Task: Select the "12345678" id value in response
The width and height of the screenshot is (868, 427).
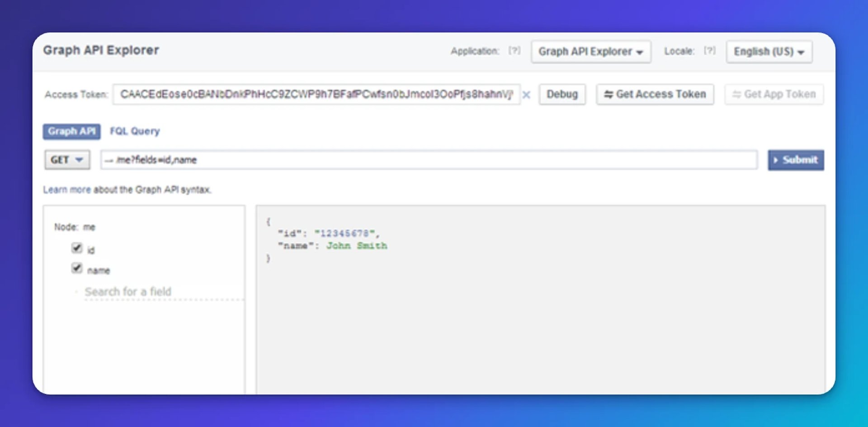Action: [344, 233]
